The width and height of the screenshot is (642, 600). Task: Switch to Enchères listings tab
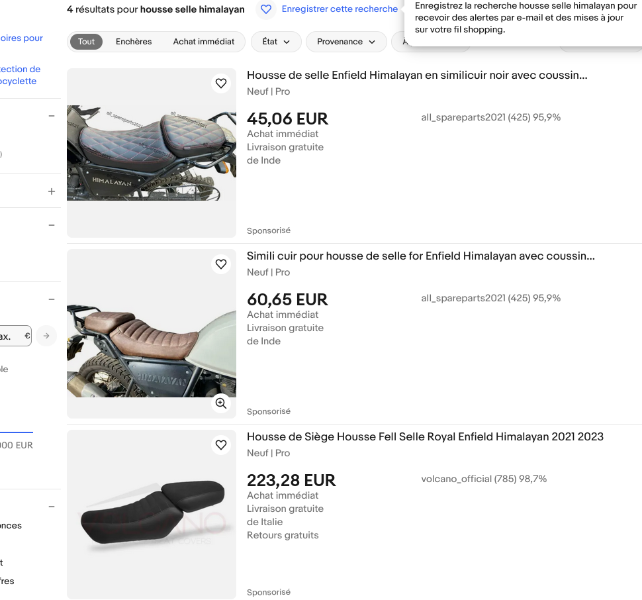point(133,42)
